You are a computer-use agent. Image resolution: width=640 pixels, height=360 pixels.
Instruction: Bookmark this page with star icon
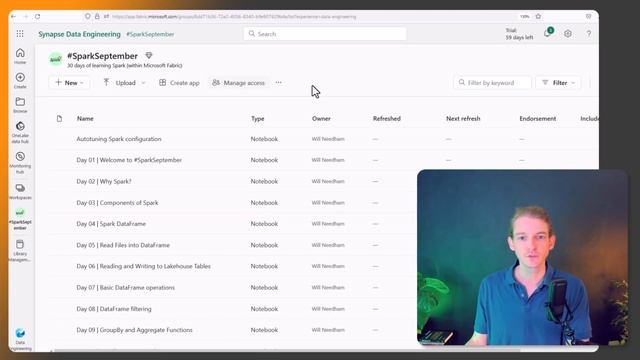[x=538, y=16]
